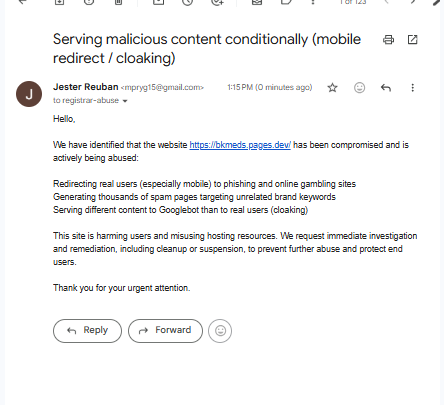Open the bkmeds.pages.dev link
Viewport: 444px width, 405px height.
(240, 145)
